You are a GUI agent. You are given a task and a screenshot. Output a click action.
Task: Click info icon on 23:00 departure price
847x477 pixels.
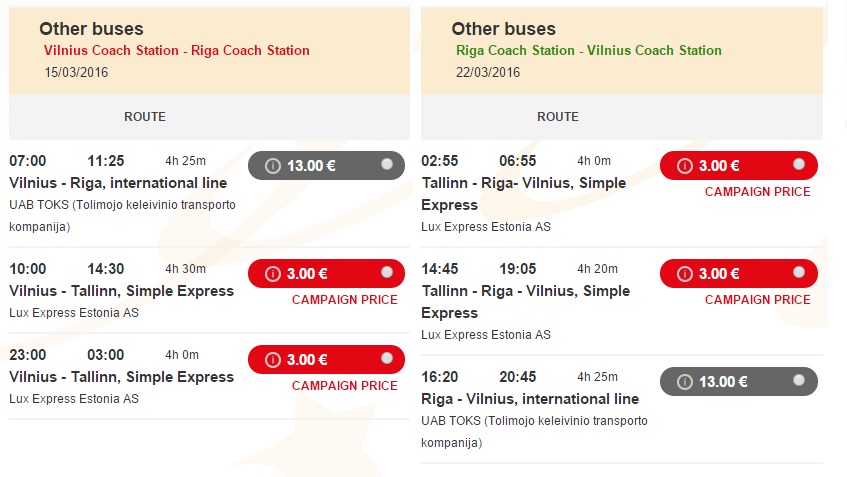pos(273,360)
